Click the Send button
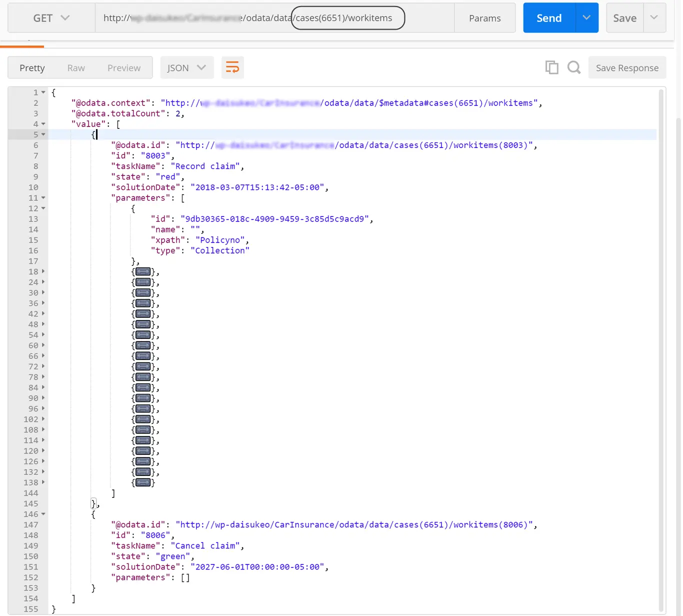This screenshot has height=616, width=683. [x=549, y=18]
